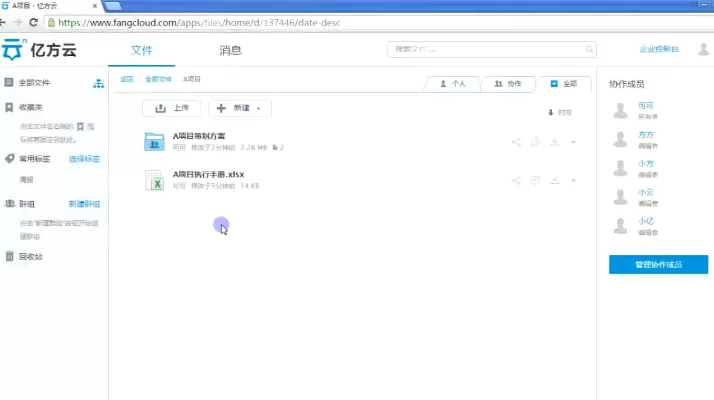
Task: Open the 文件 tab
Action: tap(142, 50)
